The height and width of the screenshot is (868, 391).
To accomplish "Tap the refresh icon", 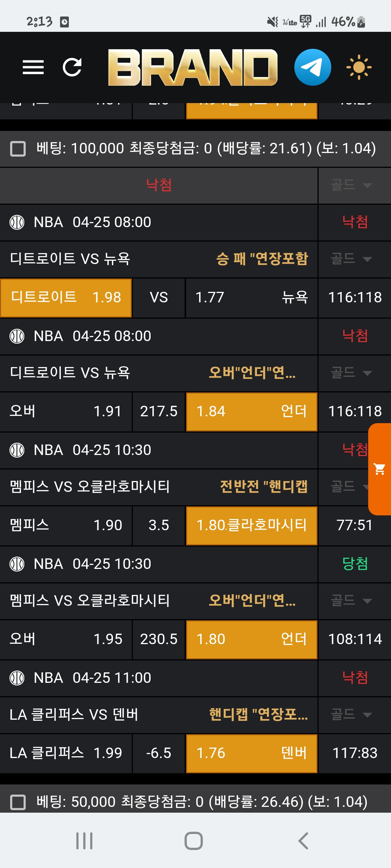I will point(72,67).
